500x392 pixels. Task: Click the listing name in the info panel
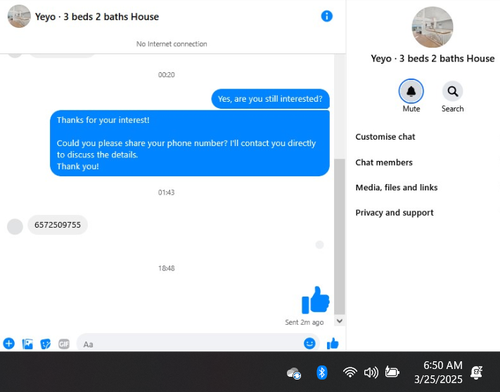click(x=433, y=59)
